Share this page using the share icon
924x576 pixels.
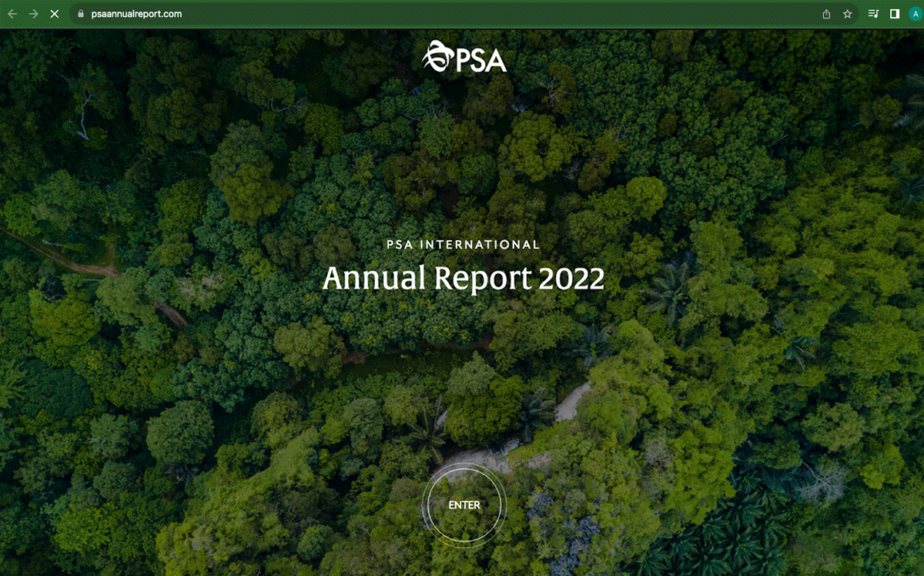pyautogui.click(x=826, y=14)
